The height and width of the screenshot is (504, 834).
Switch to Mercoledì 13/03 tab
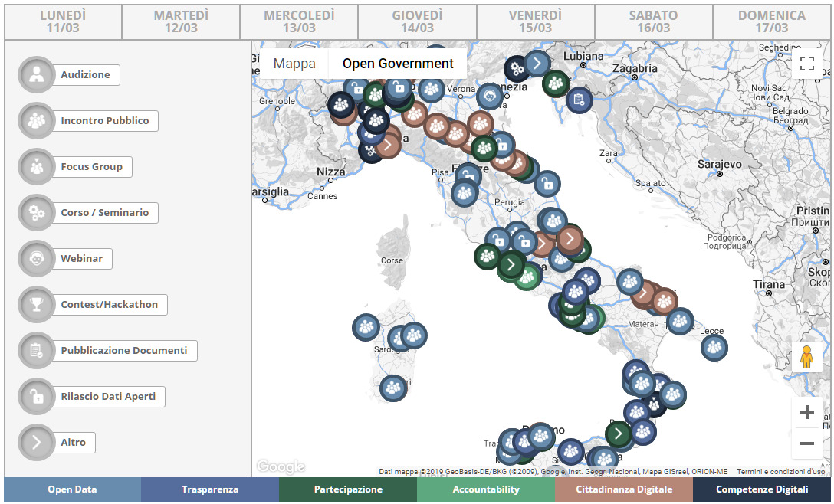click(x=299, y=21)
